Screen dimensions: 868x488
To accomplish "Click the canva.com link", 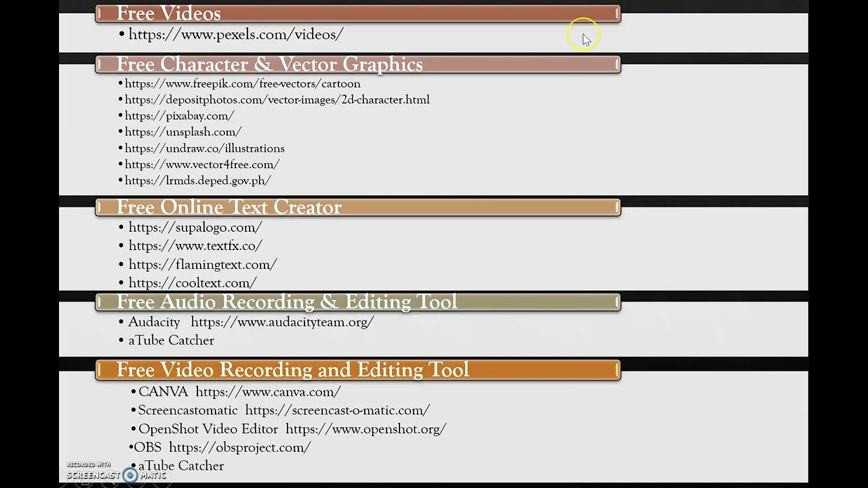I will tap(268, 392).
